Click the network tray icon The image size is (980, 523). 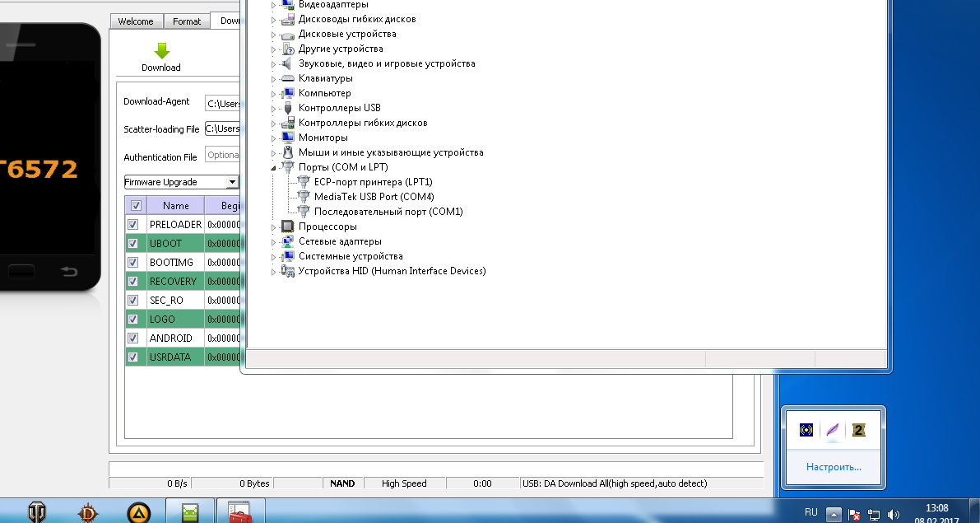coord(874,515)
